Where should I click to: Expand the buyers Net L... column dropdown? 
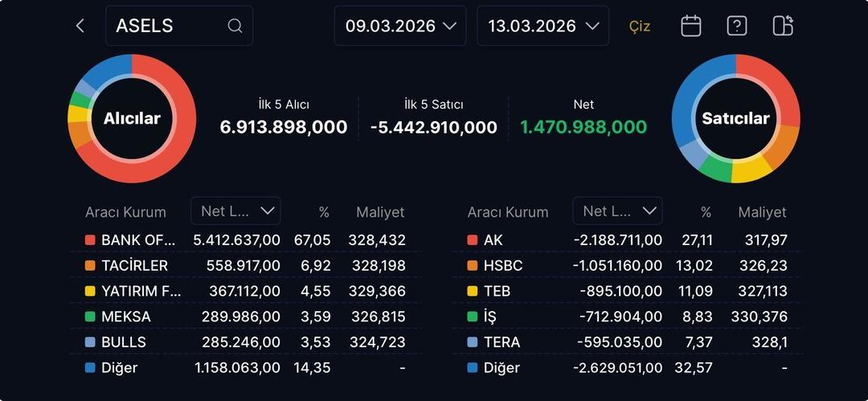click(x=235, y=211)
